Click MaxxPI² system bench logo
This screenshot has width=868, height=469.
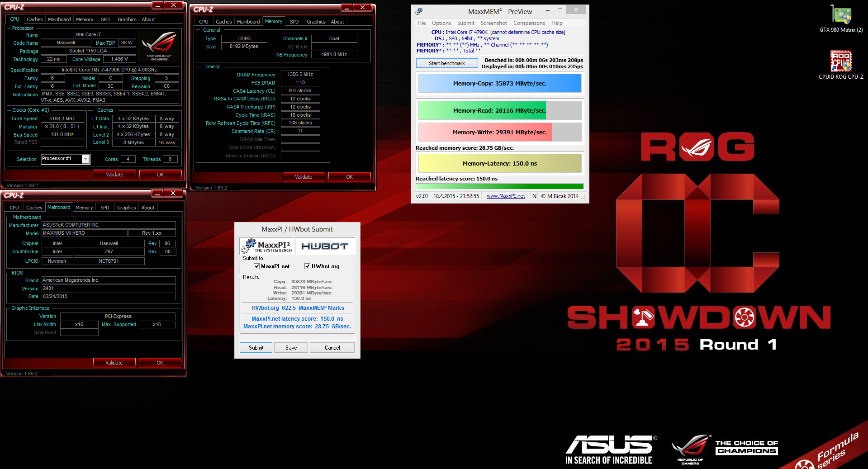267,246
